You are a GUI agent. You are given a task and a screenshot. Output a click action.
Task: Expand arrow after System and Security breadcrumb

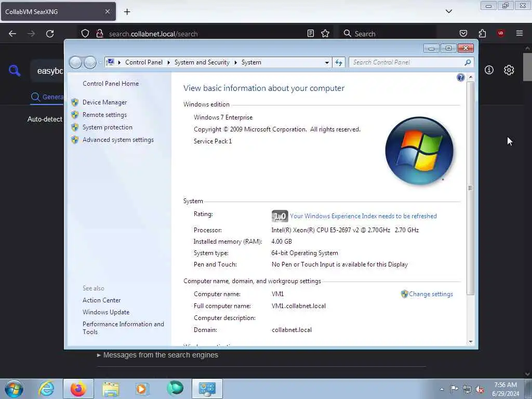pos(235,62)
